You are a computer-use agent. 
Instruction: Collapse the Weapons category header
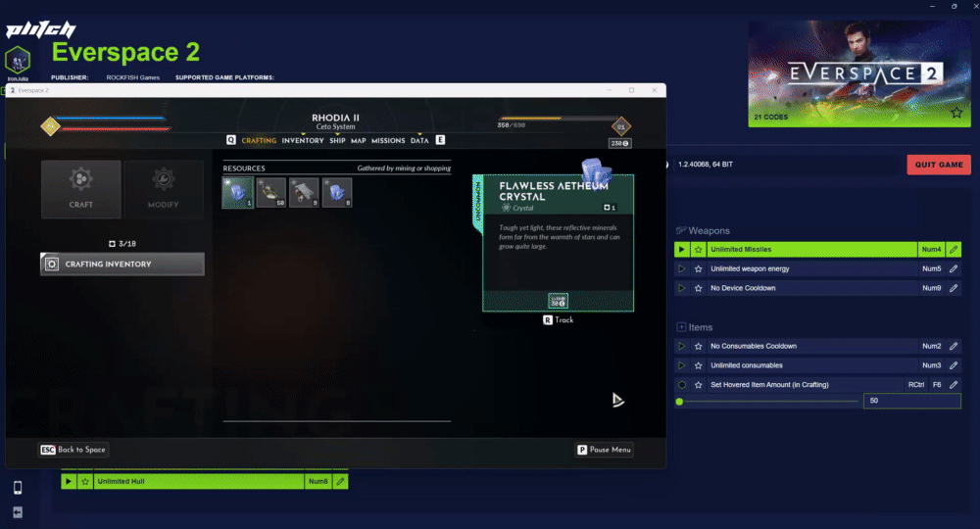point(703,230)
